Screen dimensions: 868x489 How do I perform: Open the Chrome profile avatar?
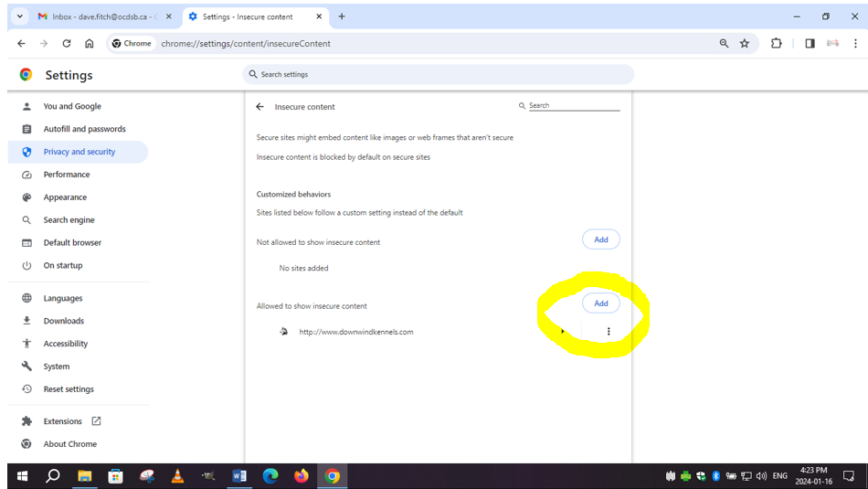coord(832,43)
